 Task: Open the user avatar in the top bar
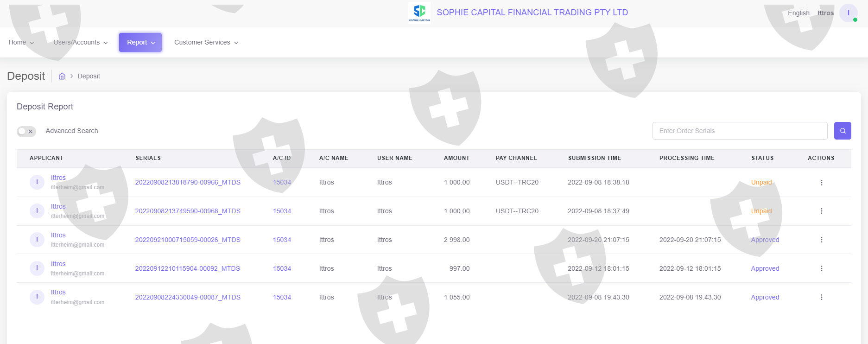(x=849, y=13)
